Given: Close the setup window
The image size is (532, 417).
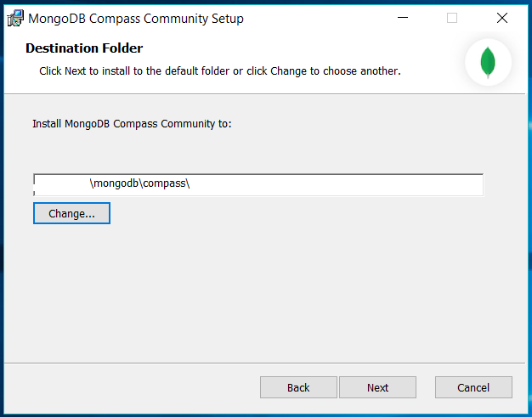Looking at the screenshot, I should coord(502,18).
